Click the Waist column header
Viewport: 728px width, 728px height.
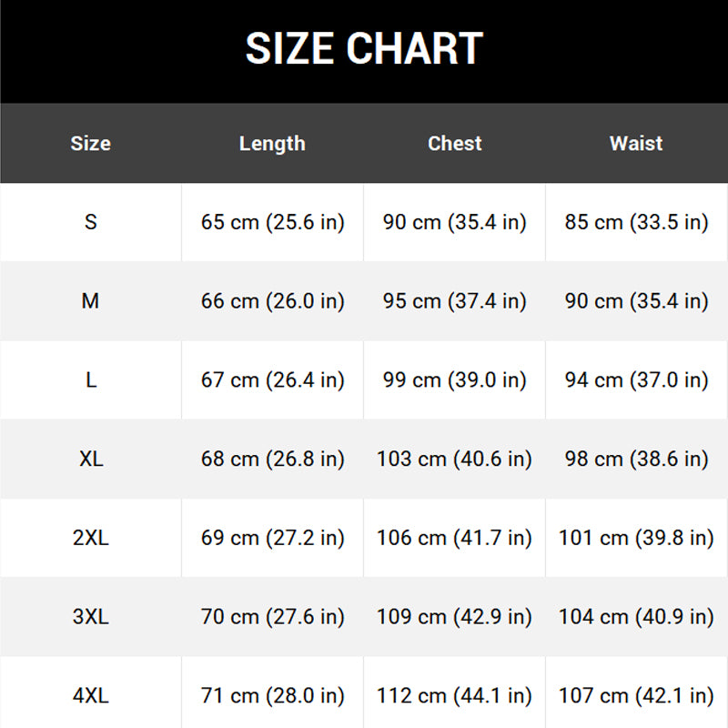coord(636,144)
